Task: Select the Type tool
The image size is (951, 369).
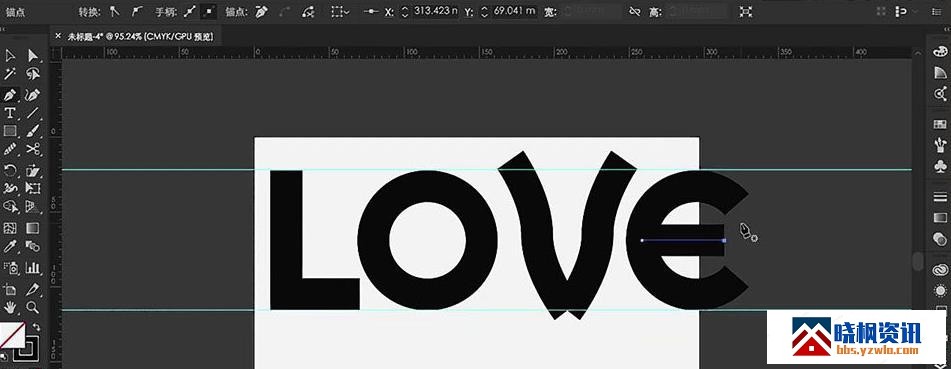Action: pyautogui.click(x=10, y=113)
